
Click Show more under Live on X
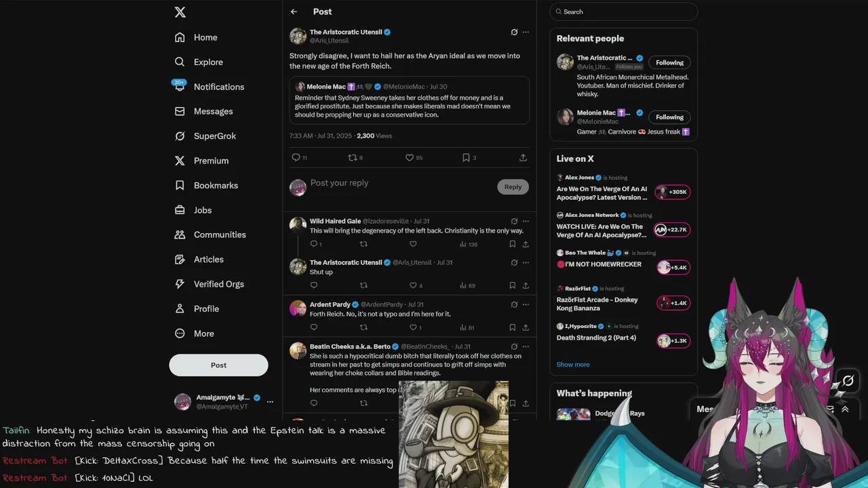pyautogui.click(x=573, y=365)
